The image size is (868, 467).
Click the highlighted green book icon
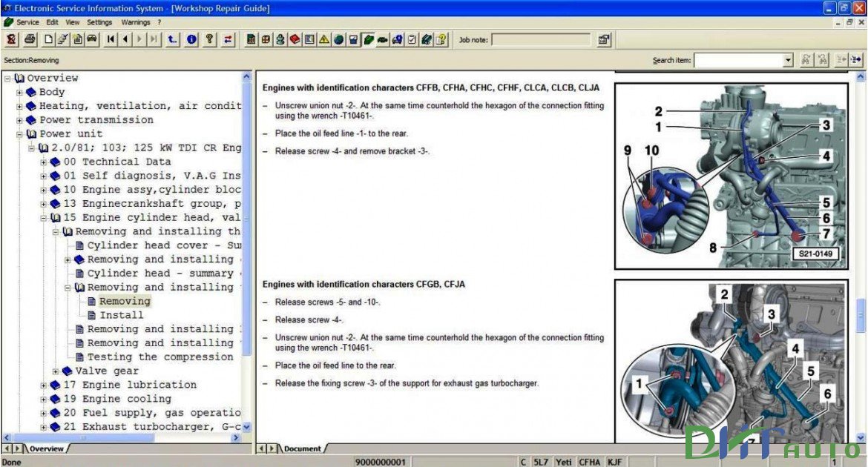point(368,39)
